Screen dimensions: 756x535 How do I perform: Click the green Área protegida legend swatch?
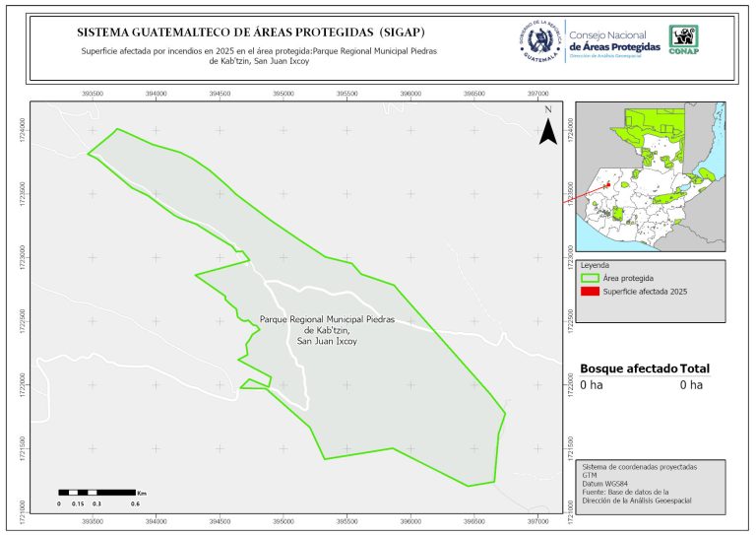click(590, 279)
